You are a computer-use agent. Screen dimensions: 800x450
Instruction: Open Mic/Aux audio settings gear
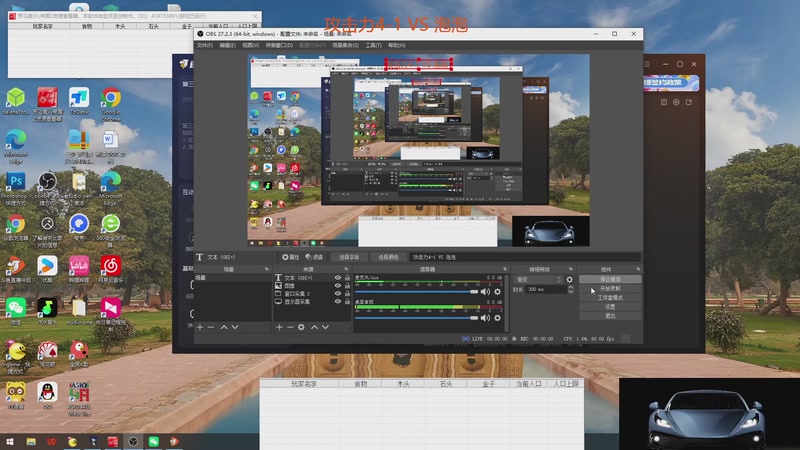(497, 291)
